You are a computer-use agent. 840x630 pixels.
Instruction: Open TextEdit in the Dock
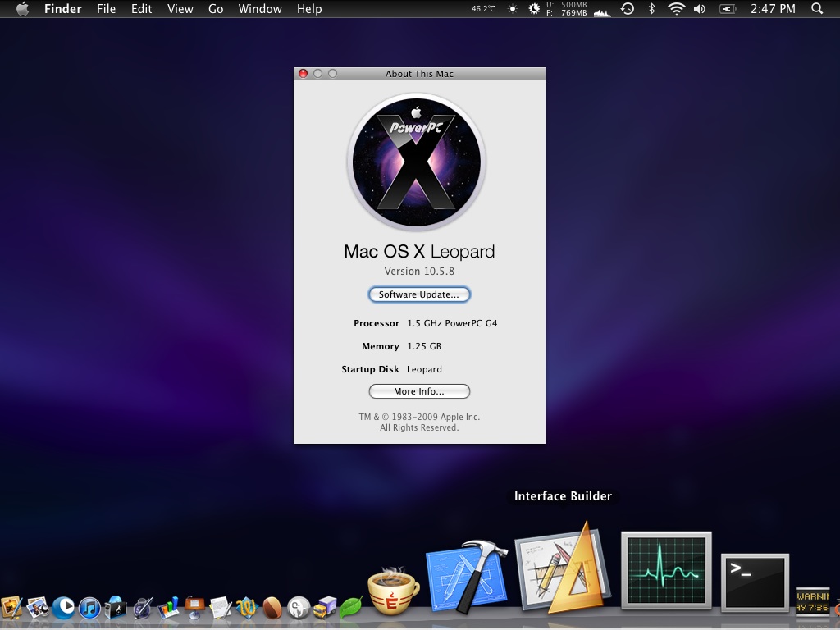pyautogui.click(x=221, y=608)
